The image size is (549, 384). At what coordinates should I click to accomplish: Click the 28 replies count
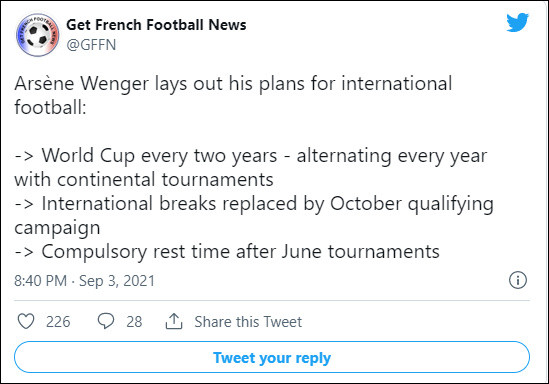tap(134, 322)
